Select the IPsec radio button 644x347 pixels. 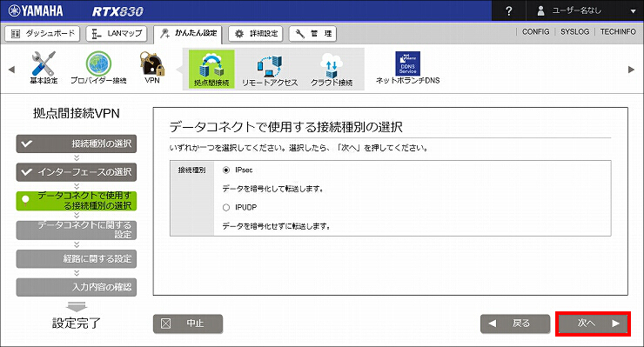coord(226,170)
